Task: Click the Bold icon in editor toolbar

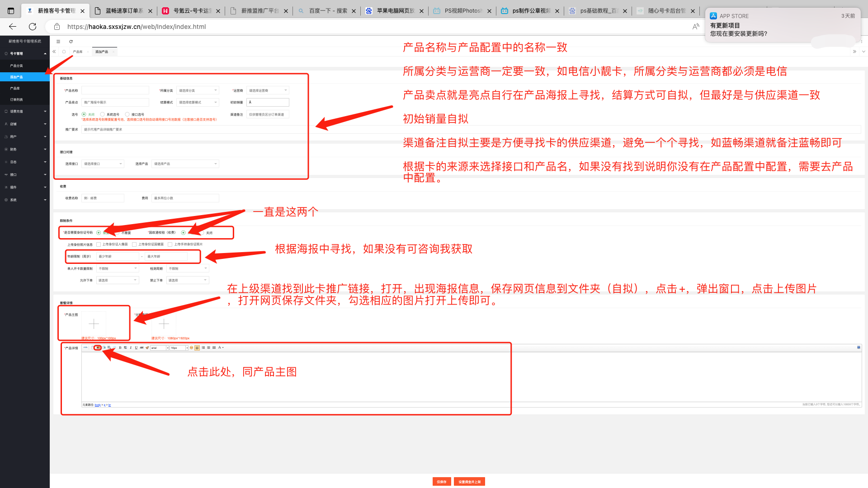Action: pos(120,347)
